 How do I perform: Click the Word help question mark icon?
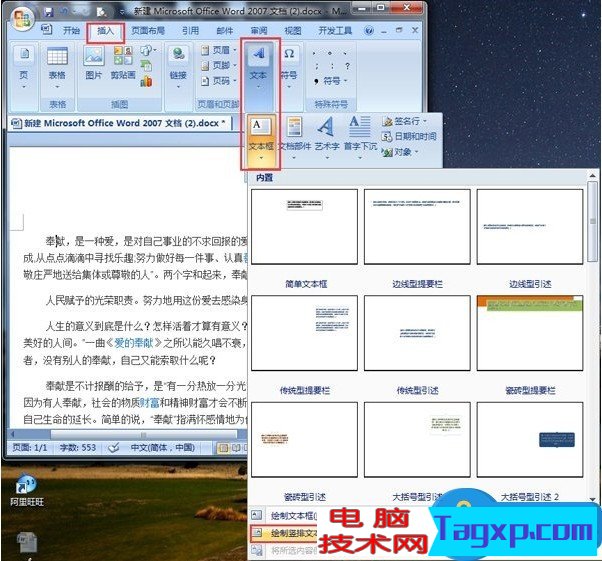coord(369,31)
